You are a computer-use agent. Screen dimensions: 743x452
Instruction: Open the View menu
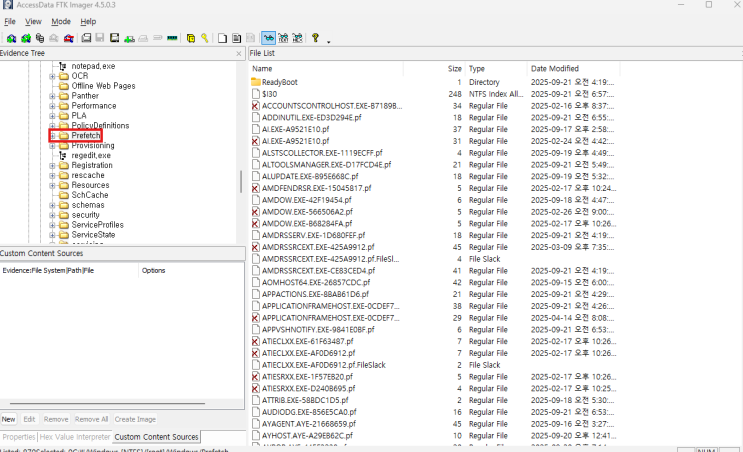[x=33, y=21]
